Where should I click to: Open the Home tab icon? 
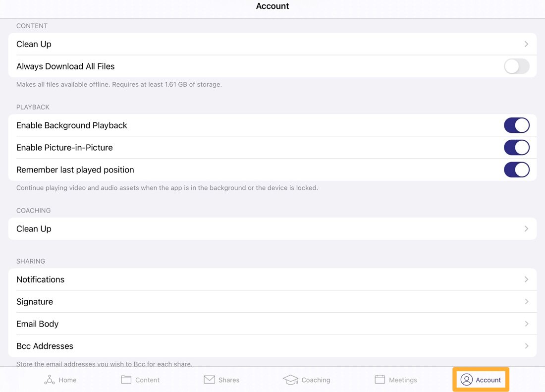point(49,380)
